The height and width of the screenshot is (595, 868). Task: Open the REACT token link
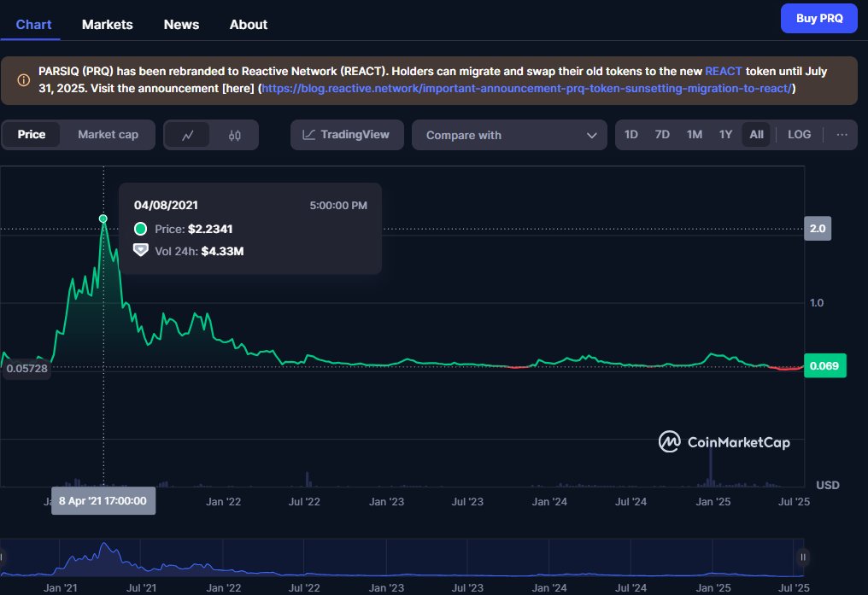point(723,72)
